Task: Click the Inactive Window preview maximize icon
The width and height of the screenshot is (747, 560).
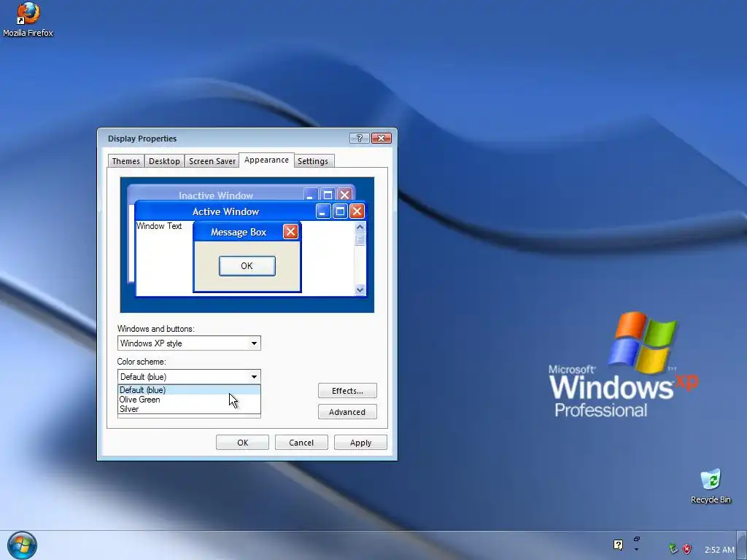Action: coord(328,194)
